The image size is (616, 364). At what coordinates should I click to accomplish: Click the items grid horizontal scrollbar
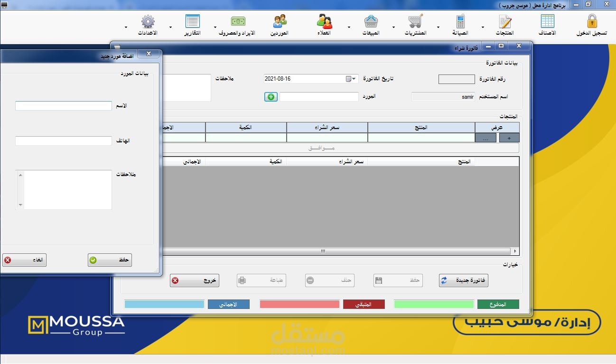coord(337,251)
